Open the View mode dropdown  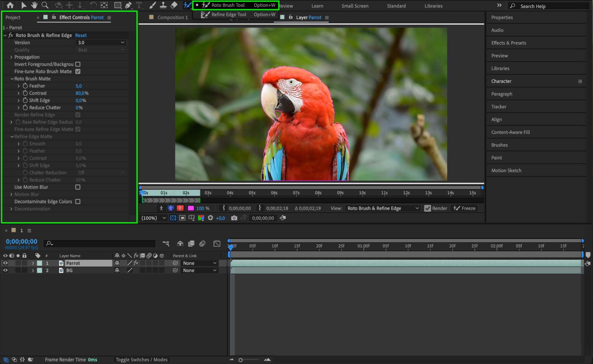(383, 208)
